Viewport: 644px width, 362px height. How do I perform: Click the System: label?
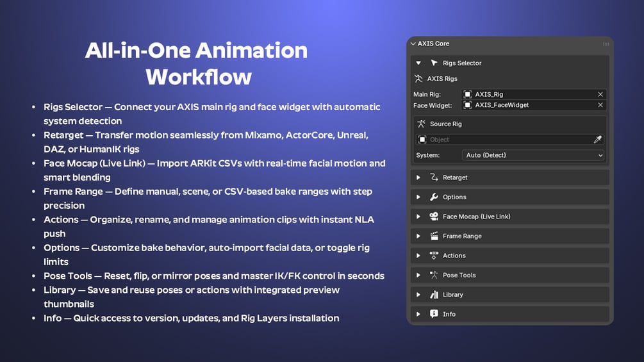[427, 155]
